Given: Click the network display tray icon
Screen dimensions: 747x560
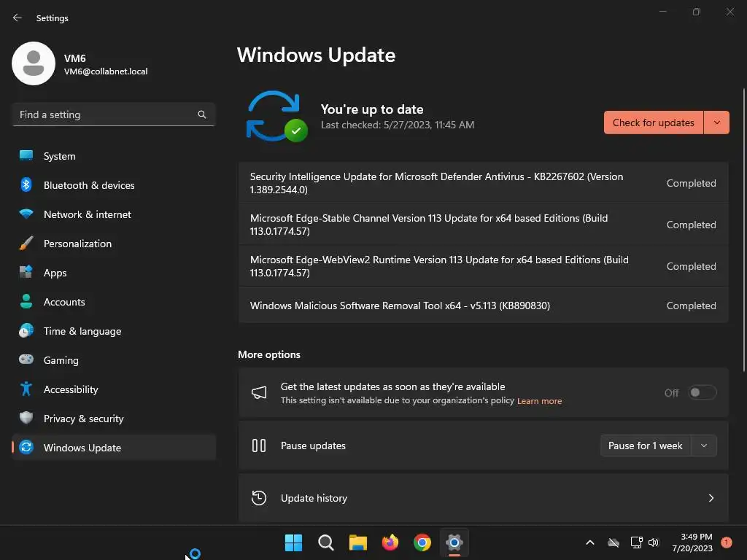Looking at the screenshot, I should [636, 542].
